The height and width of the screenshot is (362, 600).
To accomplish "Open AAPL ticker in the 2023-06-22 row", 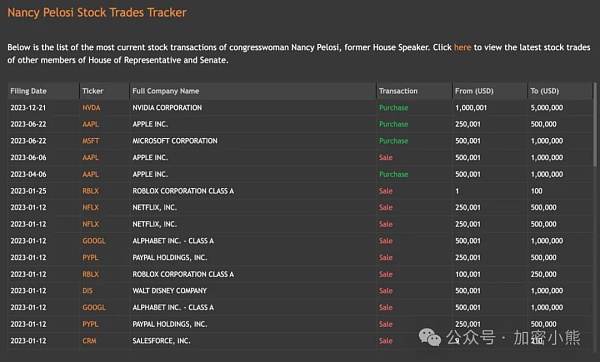I will point(91,124).
